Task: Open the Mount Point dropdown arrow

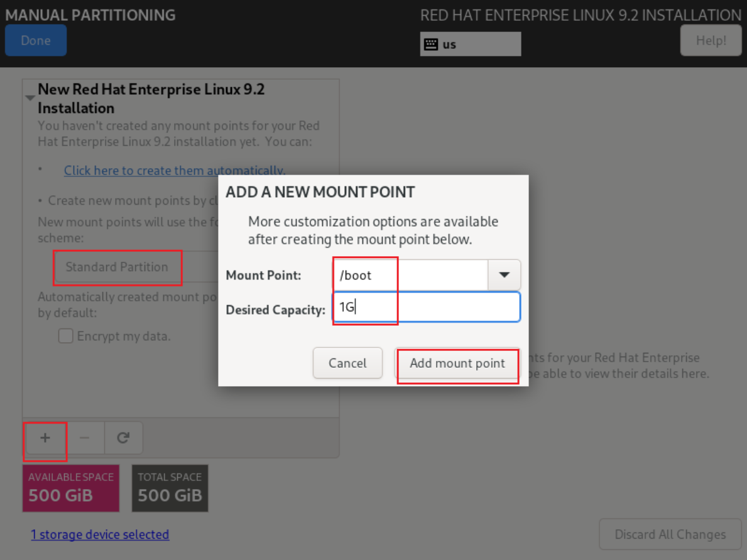Action: pos(504,275)
